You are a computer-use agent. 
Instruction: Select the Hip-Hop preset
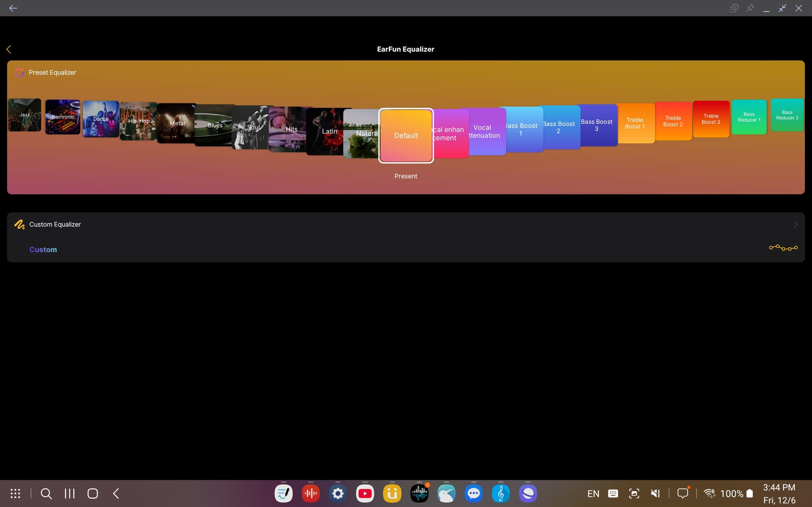click(138, 121)
